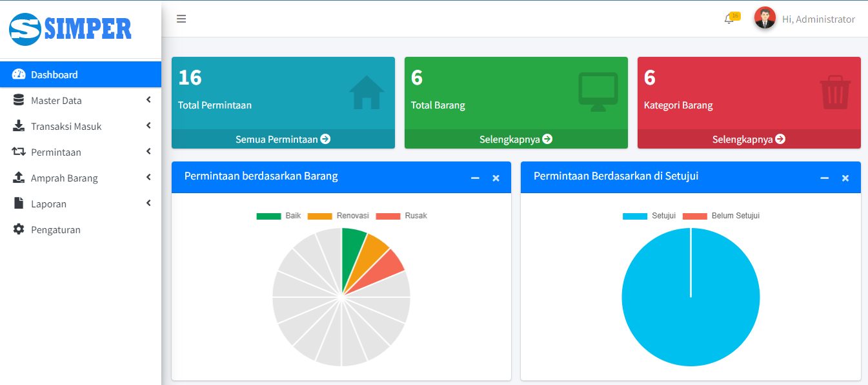This screenshot has width=868, height=385.
Task: Close the Permintaan Berdasarkan di Setujui panel
Action: tap(845, 178)
